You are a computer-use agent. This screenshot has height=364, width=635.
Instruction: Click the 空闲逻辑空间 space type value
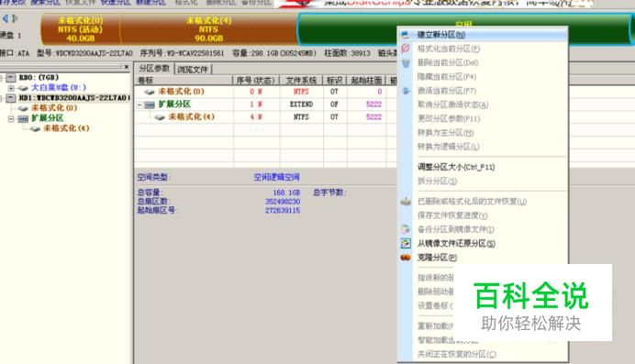click(x=277, y=177)
